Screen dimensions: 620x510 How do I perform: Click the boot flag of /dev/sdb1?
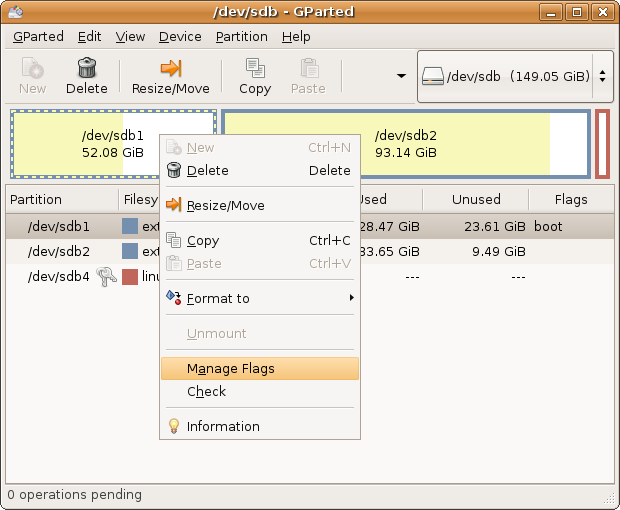tap(548, 227)
